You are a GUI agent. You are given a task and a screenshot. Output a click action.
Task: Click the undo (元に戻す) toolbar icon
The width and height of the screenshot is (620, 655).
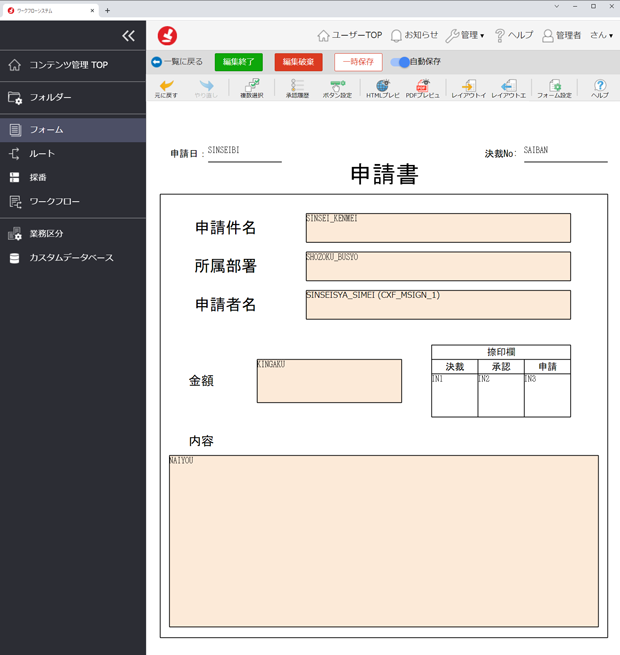166,88
